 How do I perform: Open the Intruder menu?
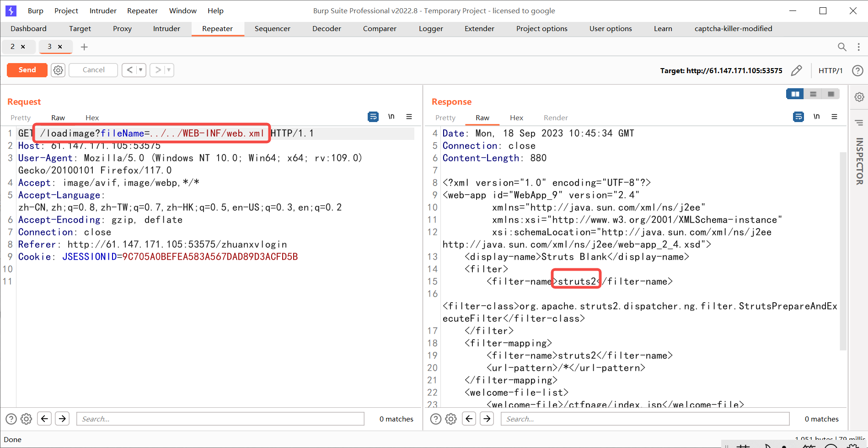click(x=103, y=11)
